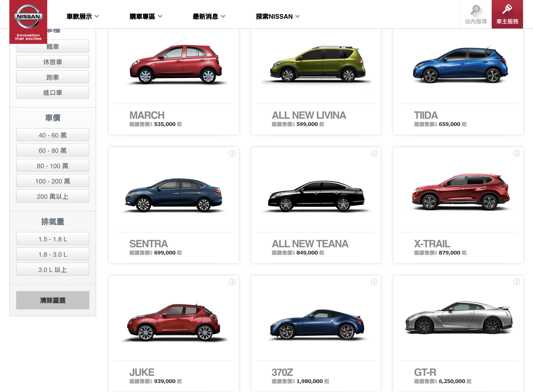The width and height of the screenshot is (533, 392).
Task: Open the 購車專區 menu
Action: [142, 16]
